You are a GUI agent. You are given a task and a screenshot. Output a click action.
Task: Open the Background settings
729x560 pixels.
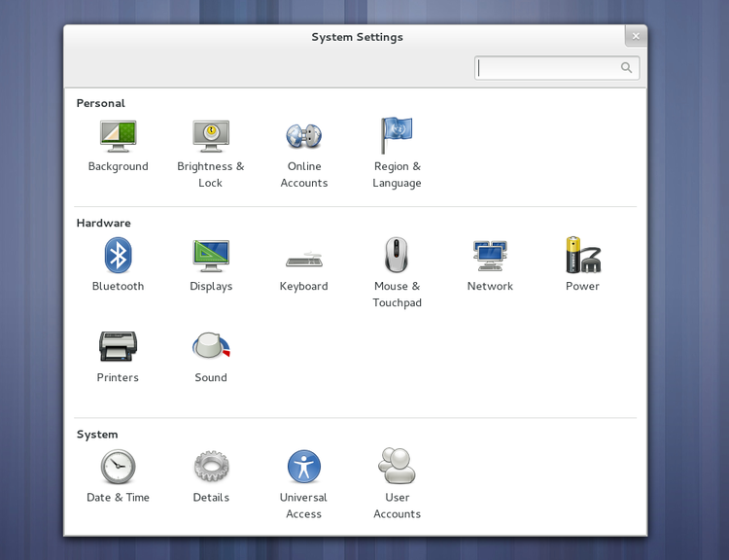pos(118,137)
